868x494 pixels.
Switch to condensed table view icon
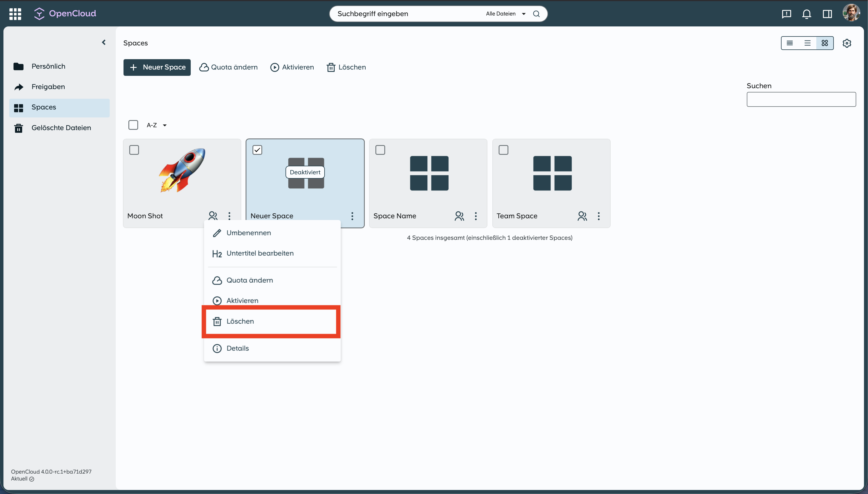point(790,43)
